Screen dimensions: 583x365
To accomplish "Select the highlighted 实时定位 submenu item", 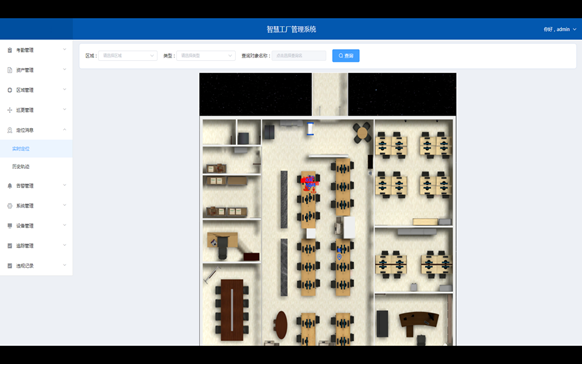I will pyautogui.click(x=21, y=149).
